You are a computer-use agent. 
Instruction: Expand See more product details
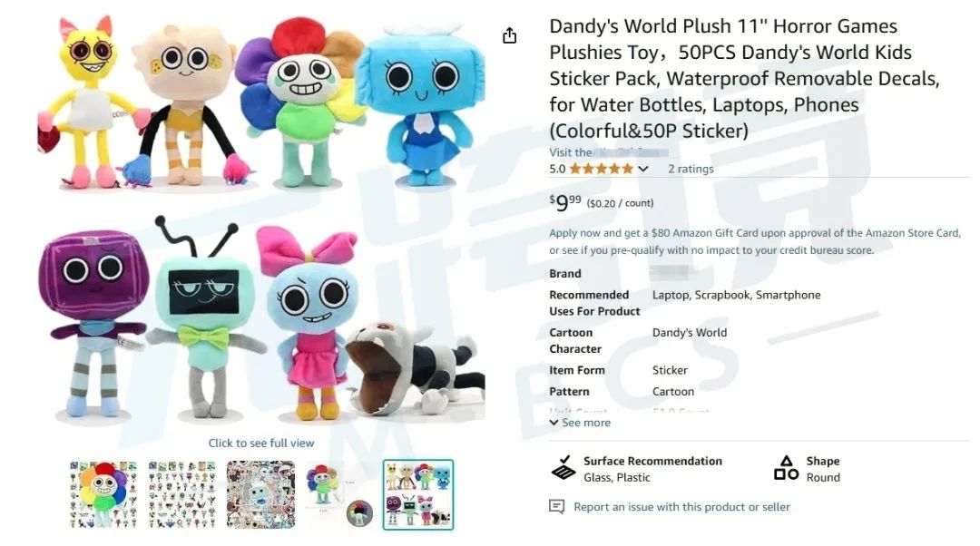click(580, 423)
